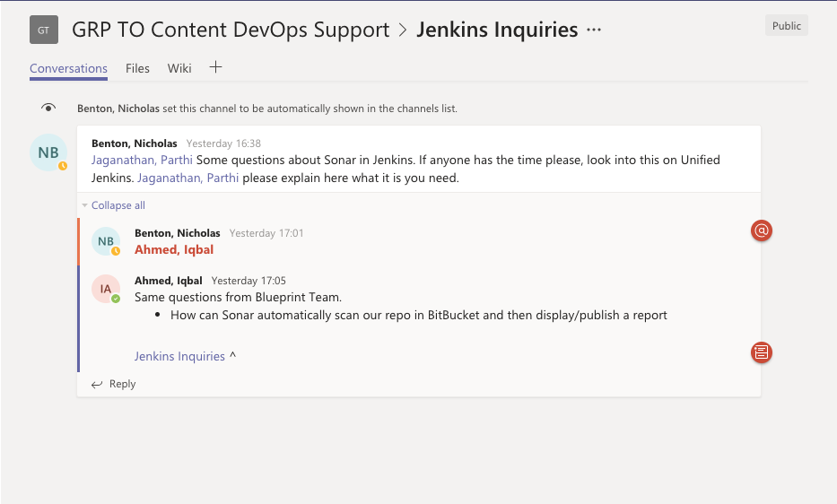This screenshot has width=837, height=504.
Task: Click the Public label badge
Action: [x=786, y=26]
